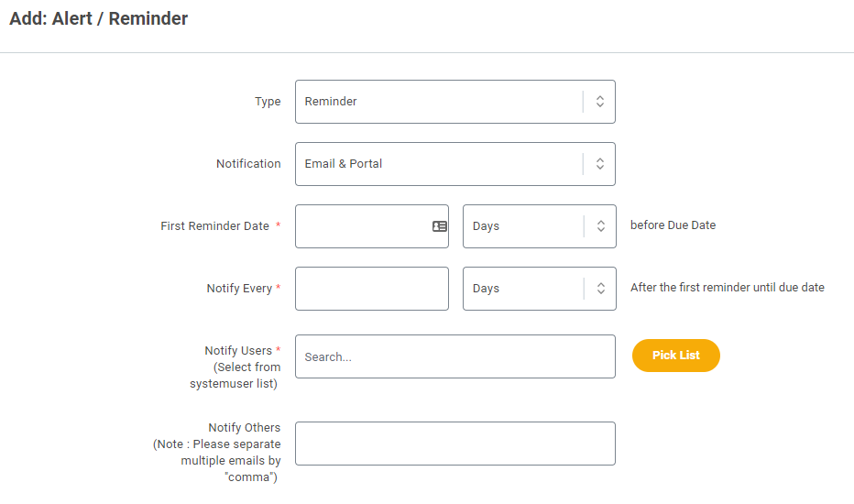Image resolution: width=854 pixels, height=504 pixels.
Task: Expand the Days unit dropdown beside Notify Every
Action: pos(540,289)
